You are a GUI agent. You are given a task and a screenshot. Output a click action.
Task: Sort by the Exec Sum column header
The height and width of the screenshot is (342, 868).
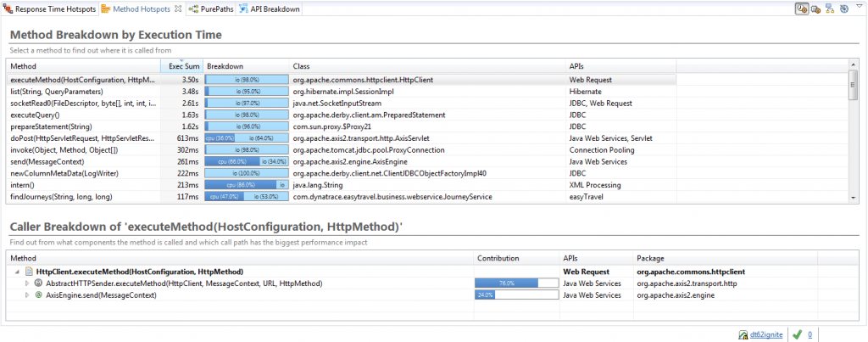tap(183, 65)
